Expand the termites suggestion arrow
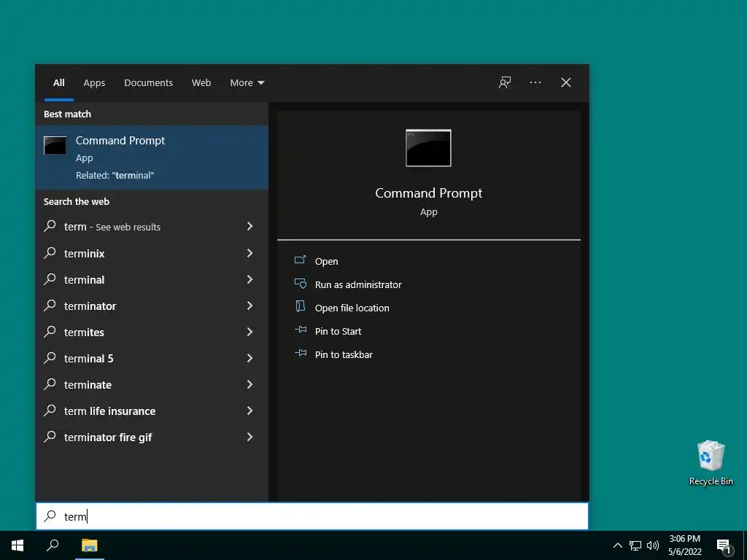 [249, 332]
